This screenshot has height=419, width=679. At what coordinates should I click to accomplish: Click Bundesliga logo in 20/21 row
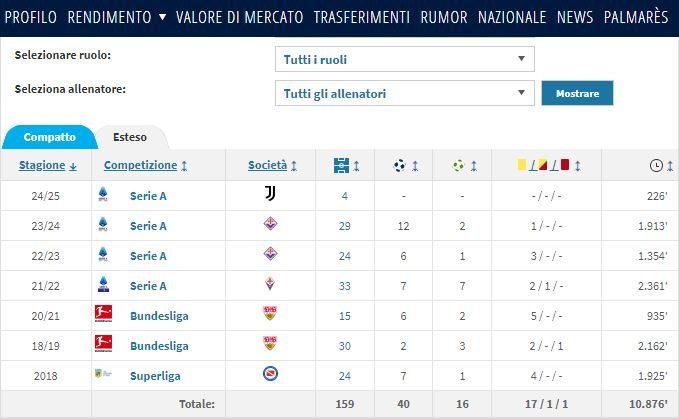tap(103, 313)
